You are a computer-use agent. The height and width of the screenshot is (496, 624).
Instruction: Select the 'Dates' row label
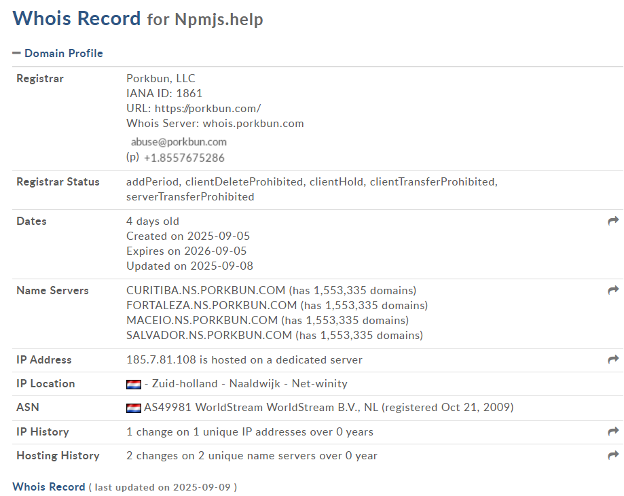31,221
